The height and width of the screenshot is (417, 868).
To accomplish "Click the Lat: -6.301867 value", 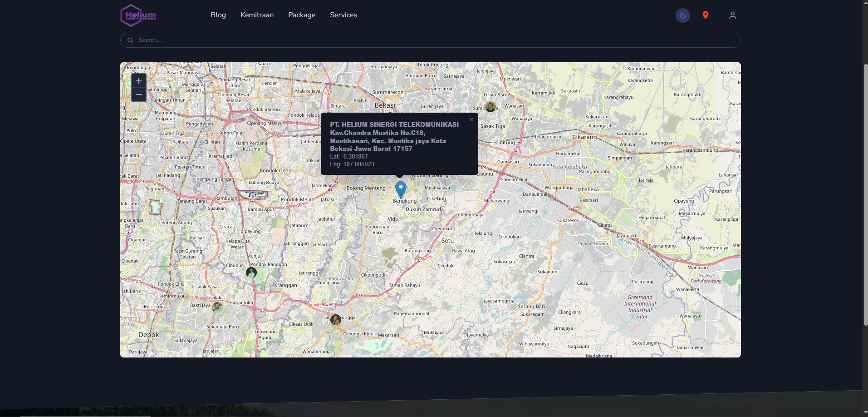I will [x=349, y=156].
